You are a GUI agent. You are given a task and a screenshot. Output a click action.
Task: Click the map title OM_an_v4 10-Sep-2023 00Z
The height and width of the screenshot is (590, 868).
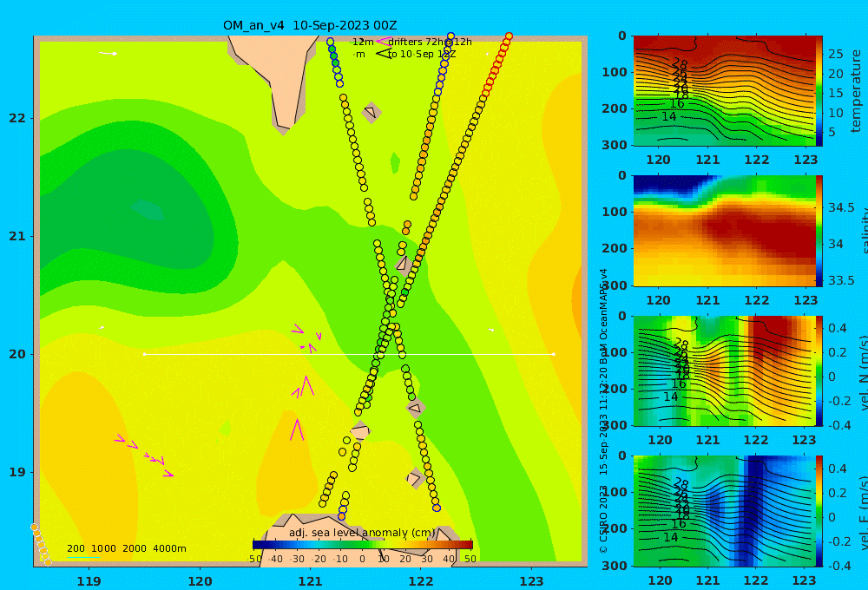pos(310,25)
